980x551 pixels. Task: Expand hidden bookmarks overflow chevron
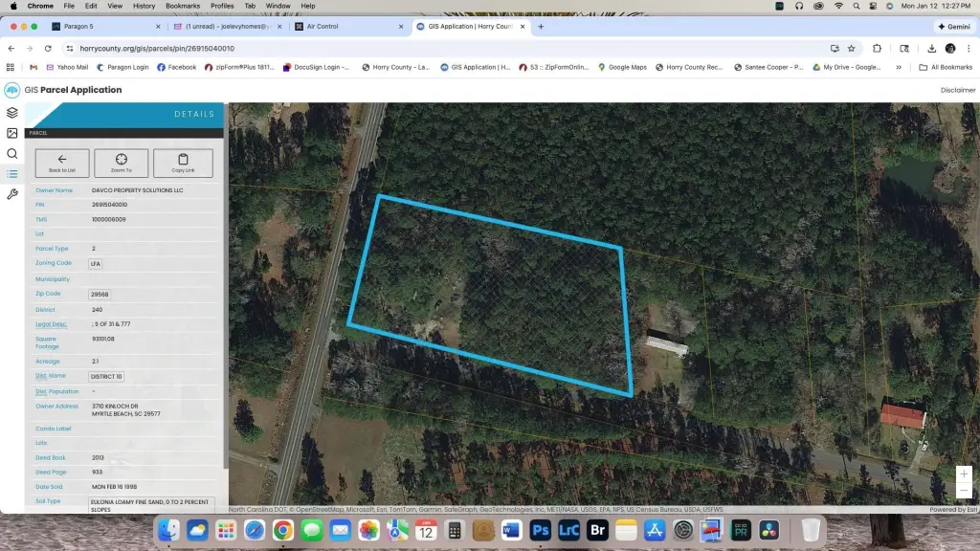[x=899, y=67]
